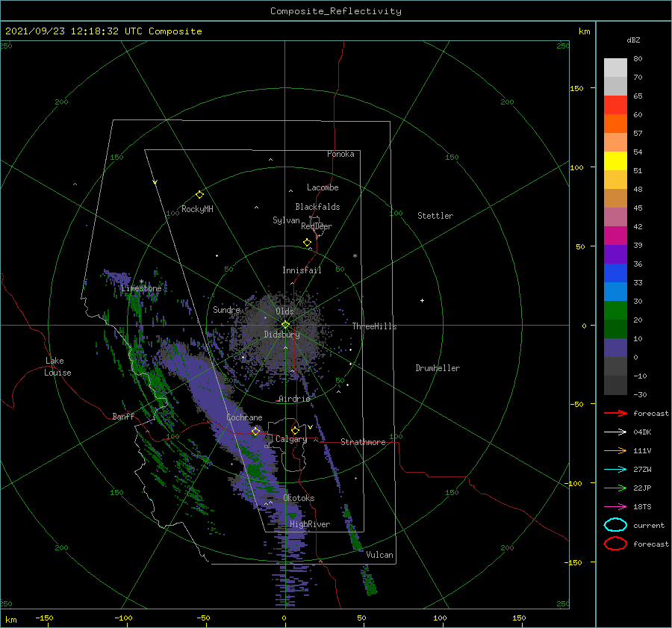Click the Sundre label
Viewport: 672px width, 628px height.
point(226,309)
